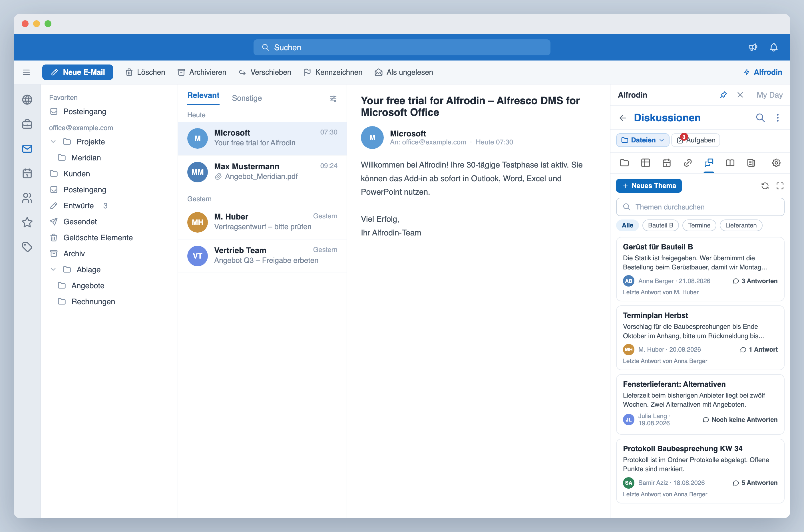Go back using the arrow beside Diskussionen

click(x=622, y=118)
